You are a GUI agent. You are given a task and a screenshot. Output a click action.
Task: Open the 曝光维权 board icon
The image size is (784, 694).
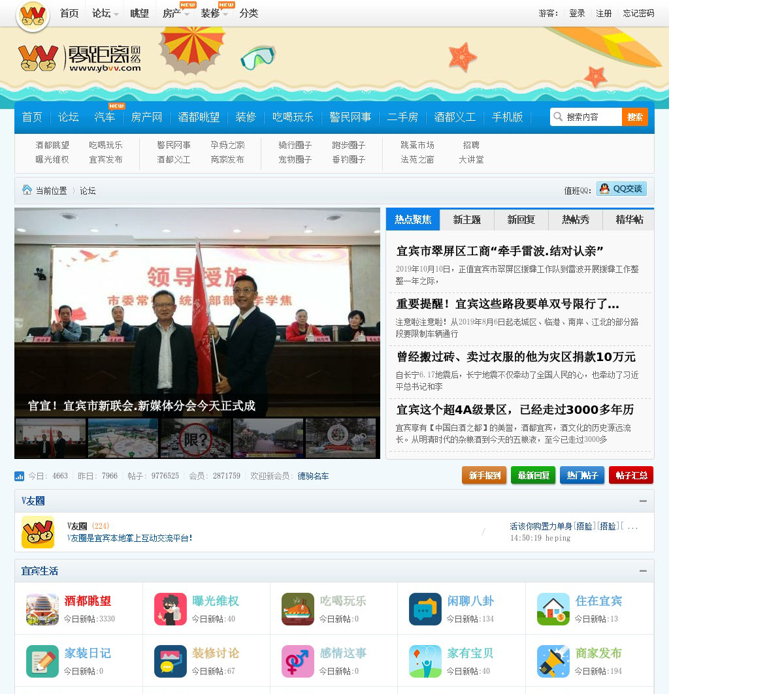point(171,609)
